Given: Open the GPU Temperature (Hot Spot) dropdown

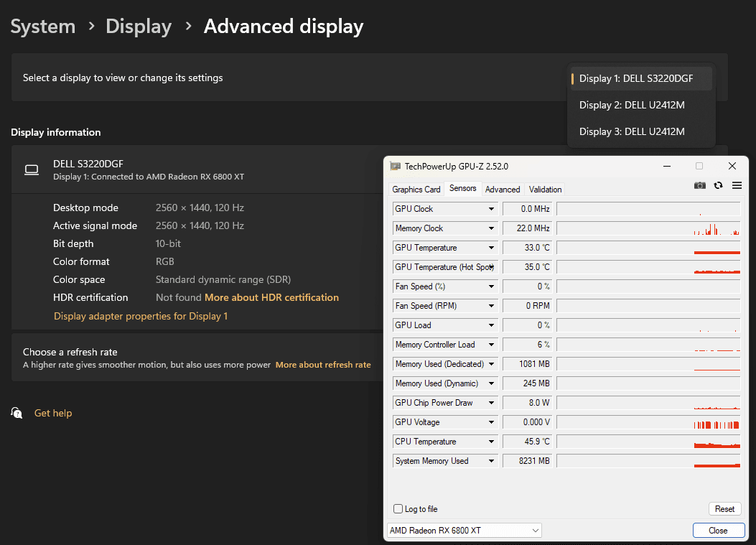Looking at the screenshot, I should click(x=491, y=267).
